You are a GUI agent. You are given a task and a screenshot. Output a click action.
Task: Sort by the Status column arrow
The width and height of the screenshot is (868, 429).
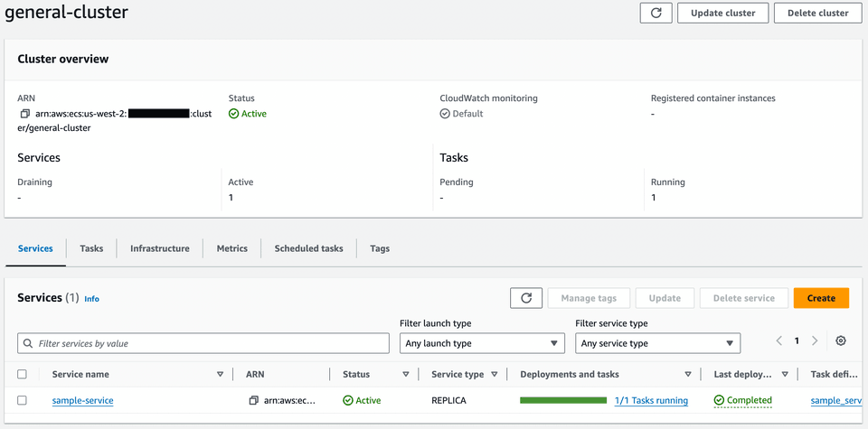pos(406,374)
